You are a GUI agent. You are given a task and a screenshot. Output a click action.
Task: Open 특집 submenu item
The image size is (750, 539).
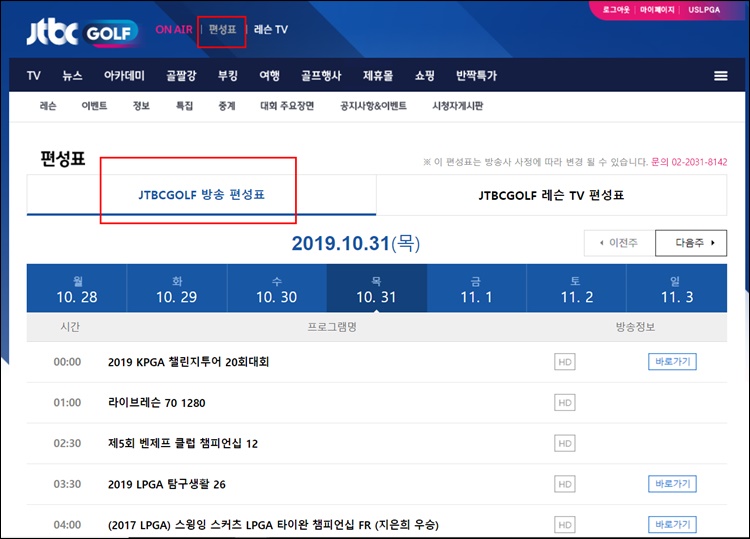click(184, 106)
